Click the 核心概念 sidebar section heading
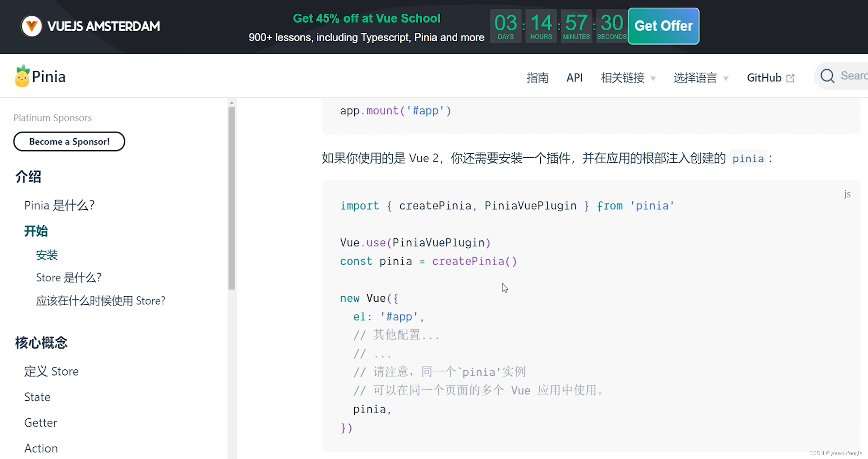This screenshot has height=459, width=868. (x=41, y=342)
